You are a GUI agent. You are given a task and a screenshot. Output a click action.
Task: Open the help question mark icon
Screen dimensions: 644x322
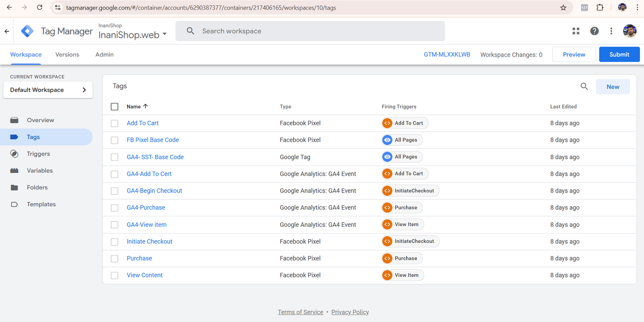click(594, 31)
